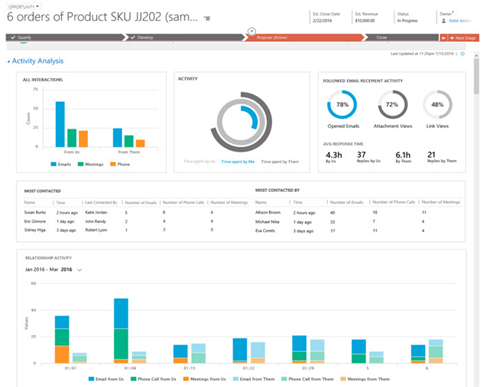This screenshot has width=481, height=387.
Task: Click the 48% Link Views gauge
Action: click(x=437, y=105)
